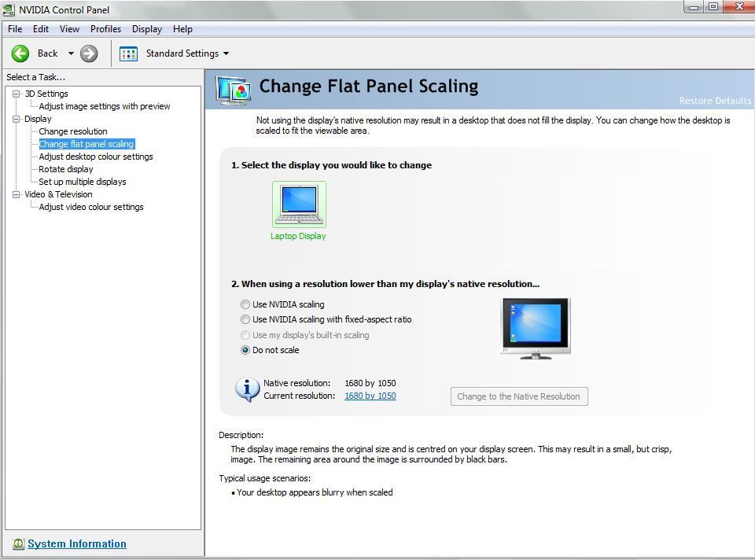Select the Do not scale radio button
755x560 pixels.
pyautogui.click(x=245, y=350)
